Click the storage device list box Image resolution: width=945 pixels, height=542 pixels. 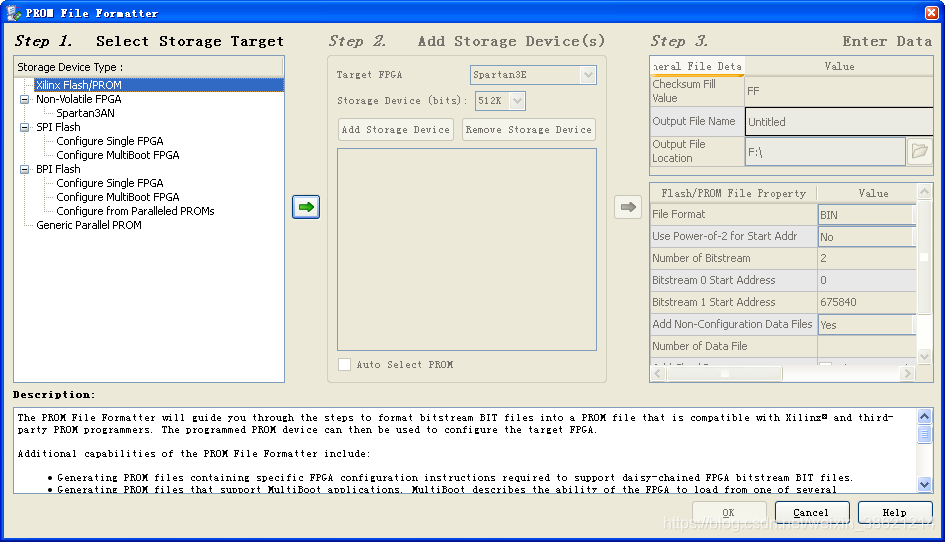coord(467,250)
